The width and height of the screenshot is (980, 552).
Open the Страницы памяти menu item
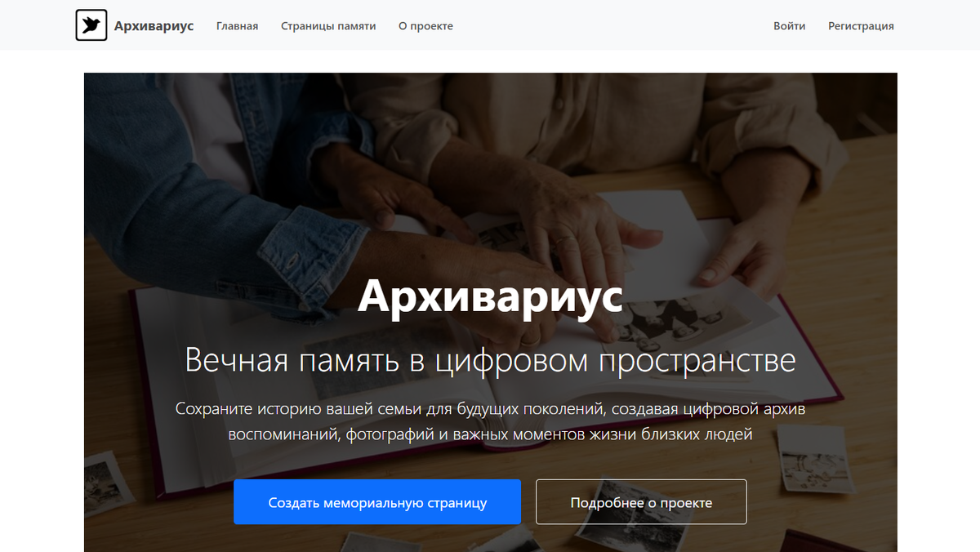(328, 26)
